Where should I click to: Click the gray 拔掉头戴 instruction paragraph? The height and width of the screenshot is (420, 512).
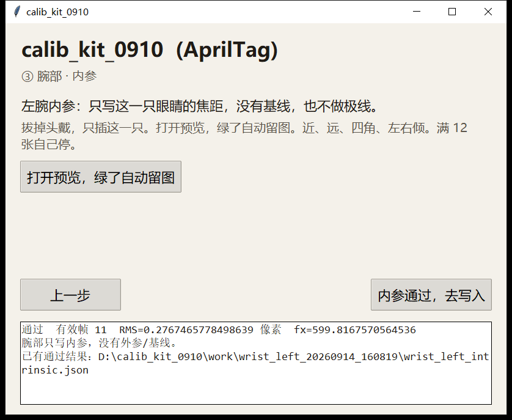coord(244,136)
